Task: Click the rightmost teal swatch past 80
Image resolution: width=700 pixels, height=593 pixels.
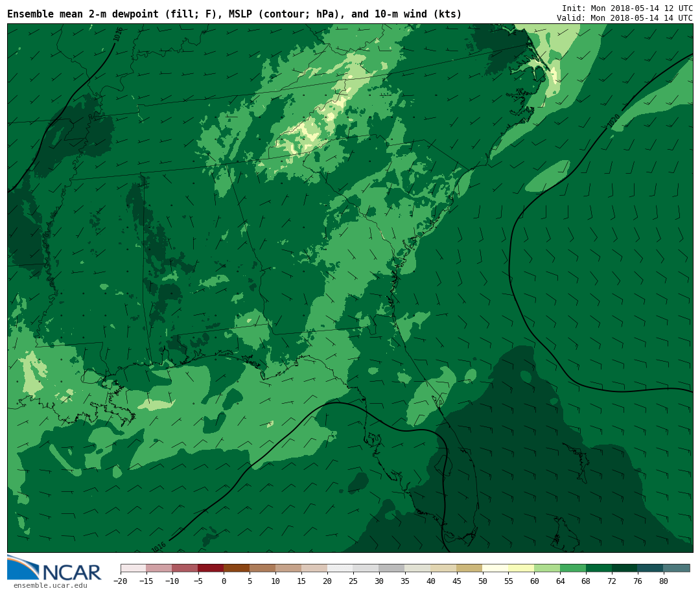Action: tap(676, 568)
